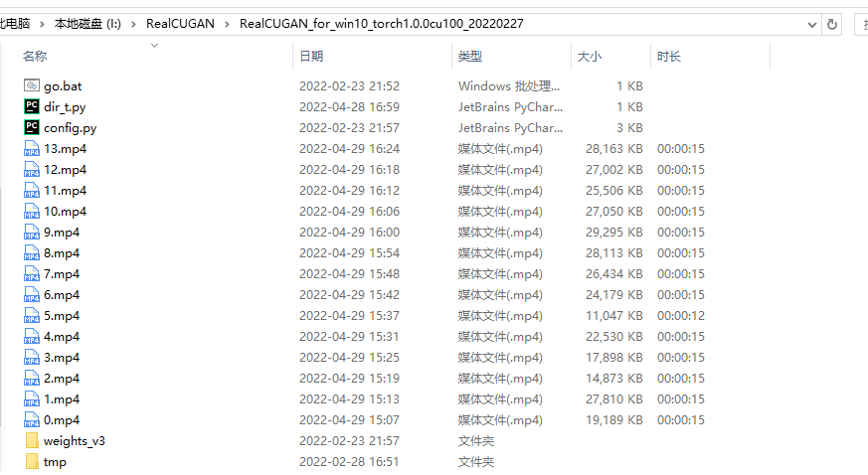
Task: Sort files by 名称 column header
Action: (35, 56)
